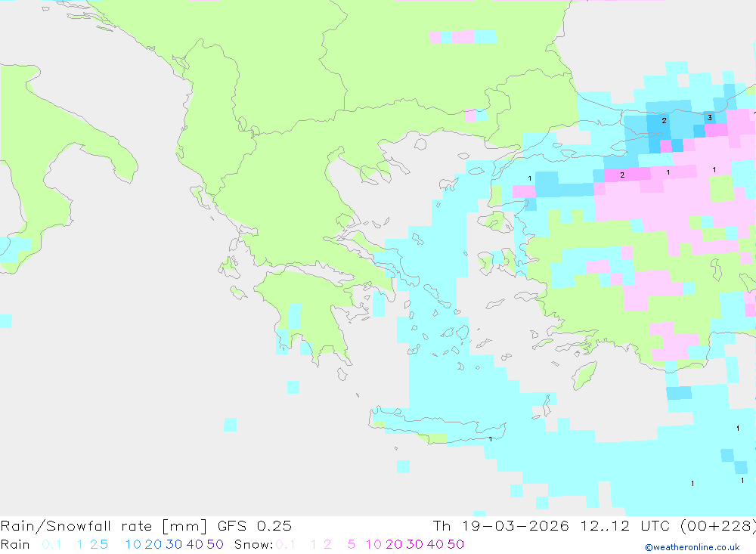
Task: Click the 'Rain' legend label
Action: [x=15, y=544]
